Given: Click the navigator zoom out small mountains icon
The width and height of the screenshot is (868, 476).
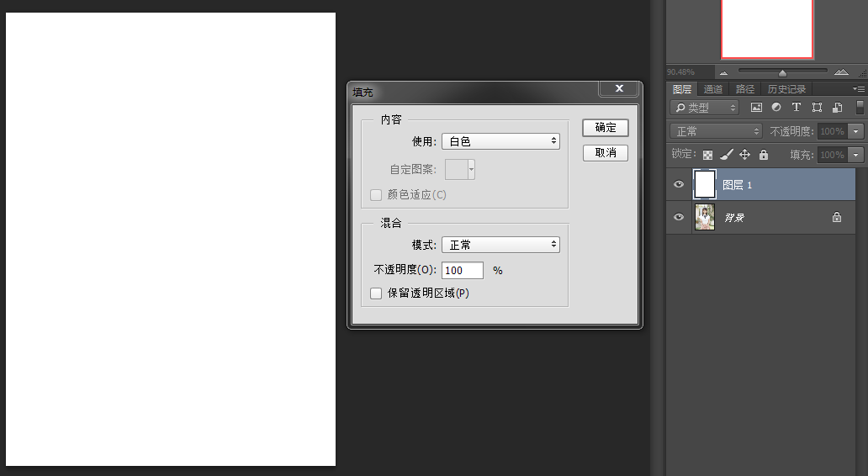Looking at the screenshot, I should pos(723,72).
